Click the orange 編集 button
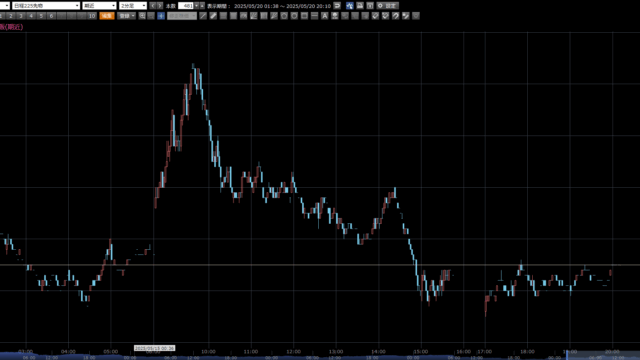 [x=107, y=16]
